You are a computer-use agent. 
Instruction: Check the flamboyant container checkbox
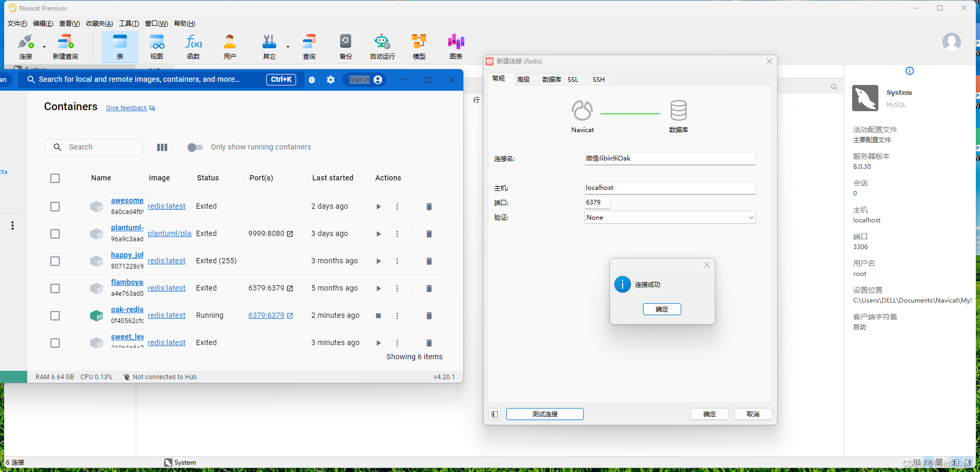[55, 288]
